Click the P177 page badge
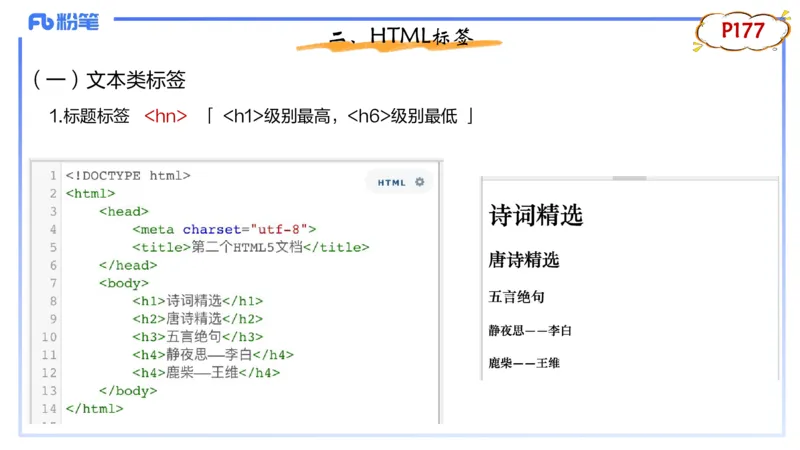Viewport: 800px width, 450px height. pos(743,32)
